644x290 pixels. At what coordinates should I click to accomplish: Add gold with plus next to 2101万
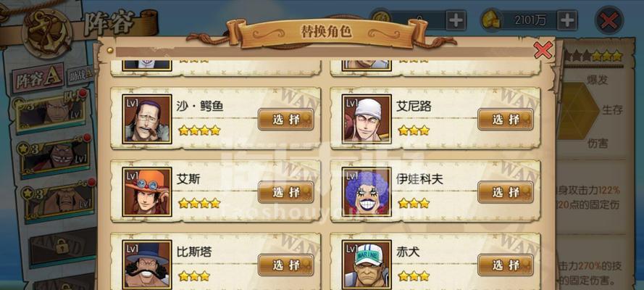(567, 20)
